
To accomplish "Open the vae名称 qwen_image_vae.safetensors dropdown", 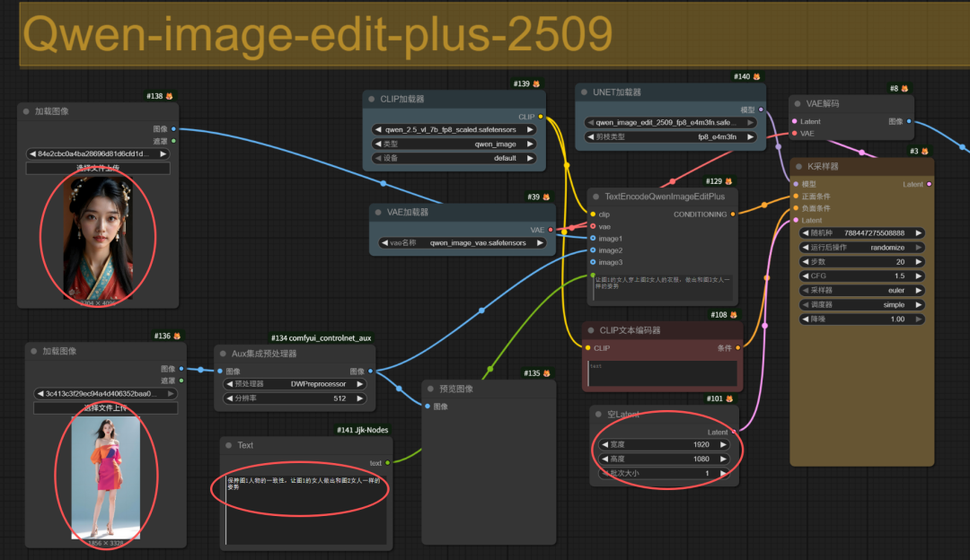I will tap(463, 243).
